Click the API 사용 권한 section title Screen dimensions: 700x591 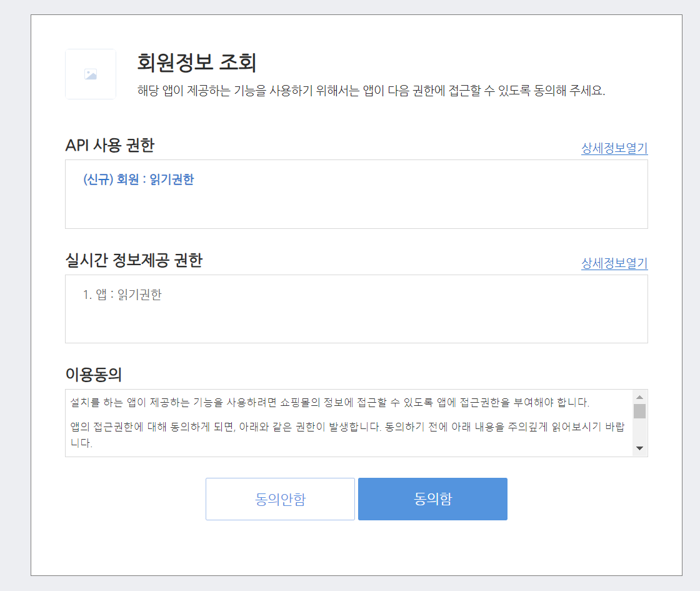[x=110, y=145]
